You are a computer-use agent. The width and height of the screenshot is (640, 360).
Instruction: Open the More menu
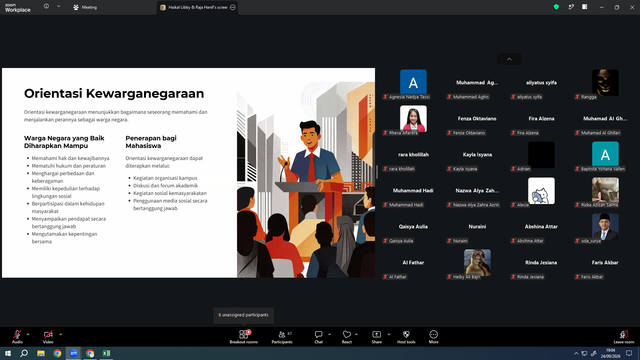click(433, 337)
